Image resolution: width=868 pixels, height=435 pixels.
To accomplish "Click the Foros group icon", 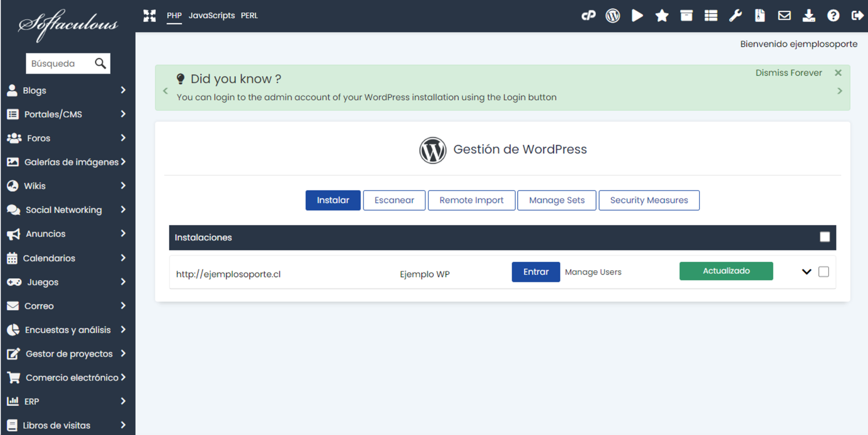I will (x=14, y=138).
